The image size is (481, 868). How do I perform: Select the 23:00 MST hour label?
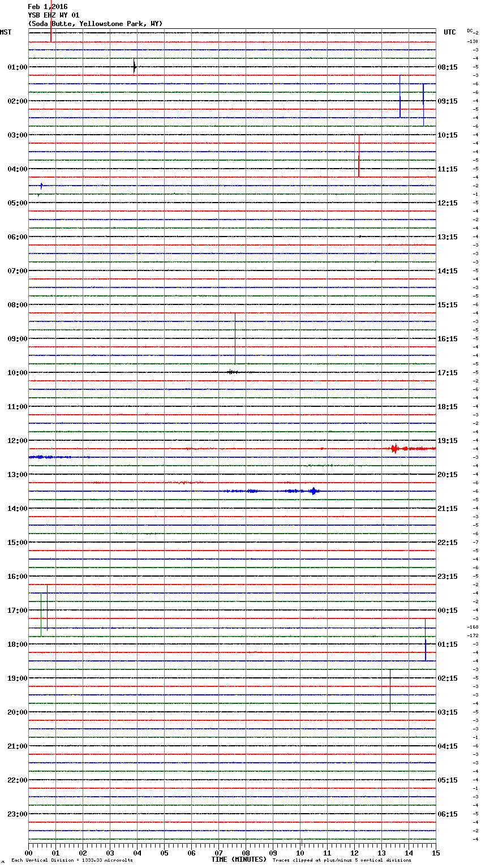point(17,814)
